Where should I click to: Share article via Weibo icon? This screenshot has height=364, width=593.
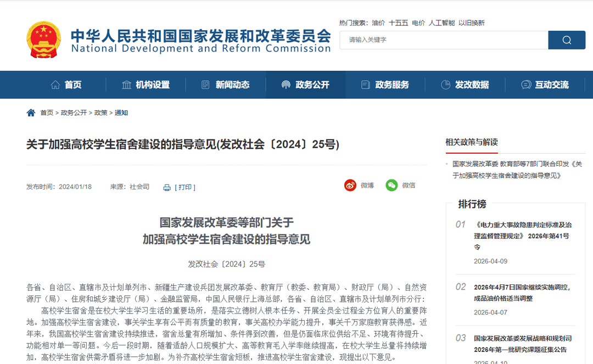[350, 185]
